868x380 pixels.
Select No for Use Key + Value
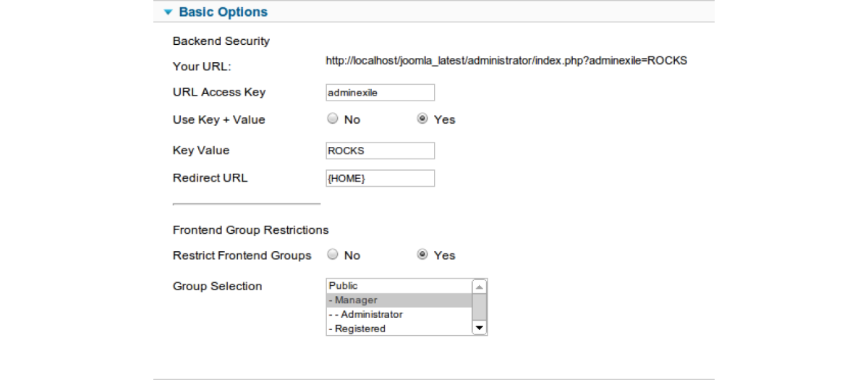pyautogui.click(x=333, y=119)
